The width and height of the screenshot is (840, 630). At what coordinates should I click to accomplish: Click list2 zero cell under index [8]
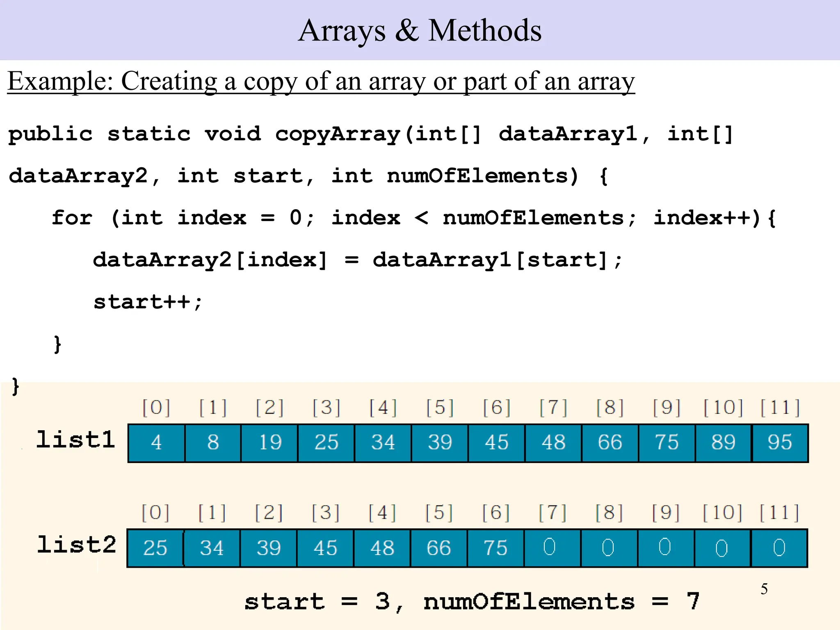(609, 548)
